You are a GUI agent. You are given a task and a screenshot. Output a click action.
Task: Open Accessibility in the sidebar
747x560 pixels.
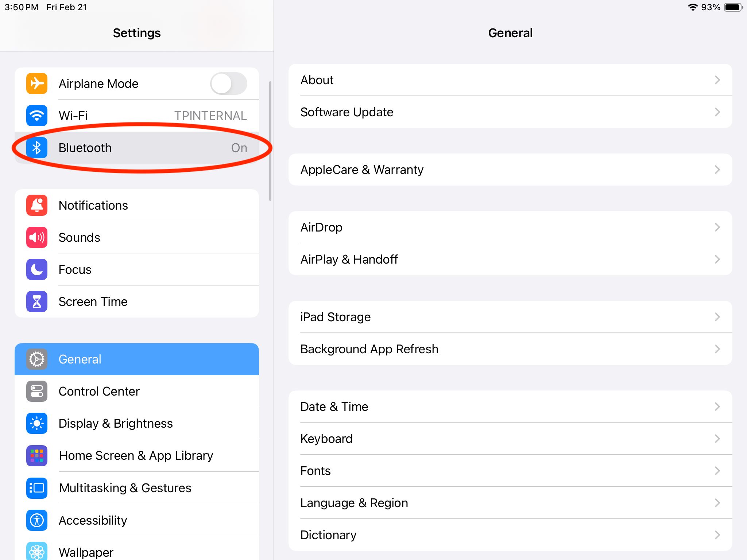tap(93, 520)
